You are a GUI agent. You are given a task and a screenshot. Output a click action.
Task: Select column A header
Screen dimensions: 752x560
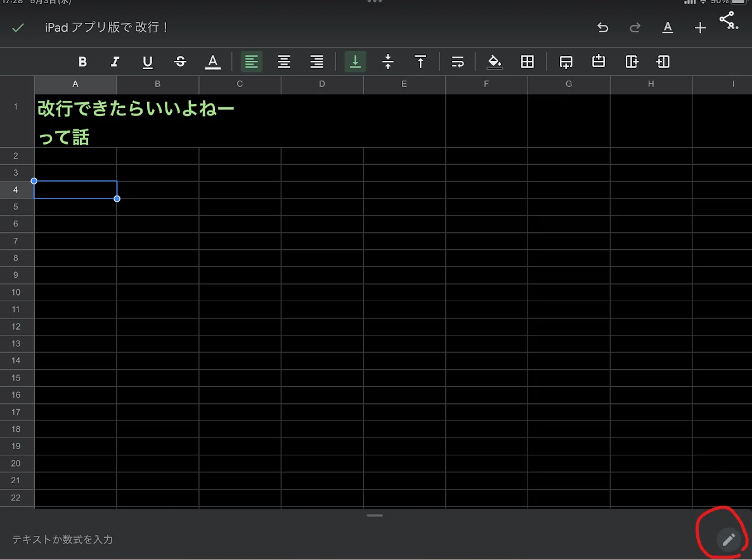[x=75, y=84]
